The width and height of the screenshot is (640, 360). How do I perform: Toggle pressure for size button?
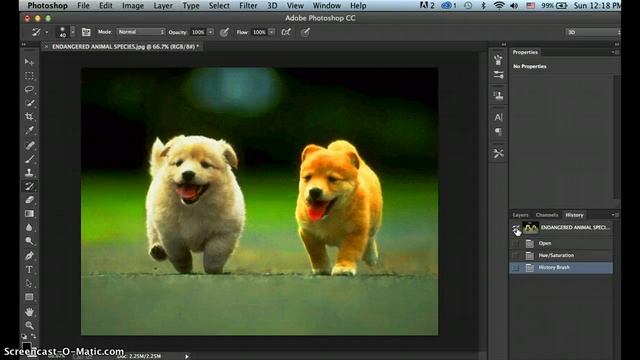click(305, 32)
